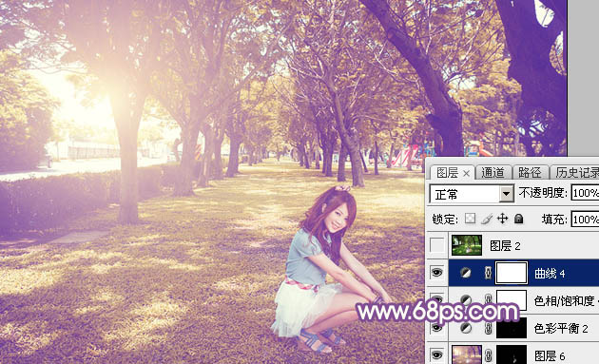Click the 色彩平衡 2 mask link icon

click(488, 328)
